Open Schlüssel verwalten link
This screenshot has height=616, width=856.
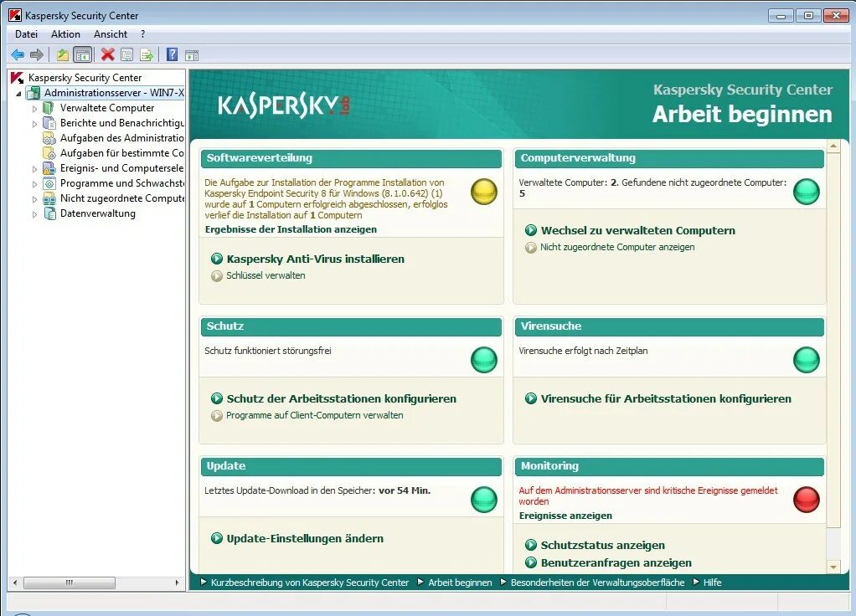(x=266, y=275)
